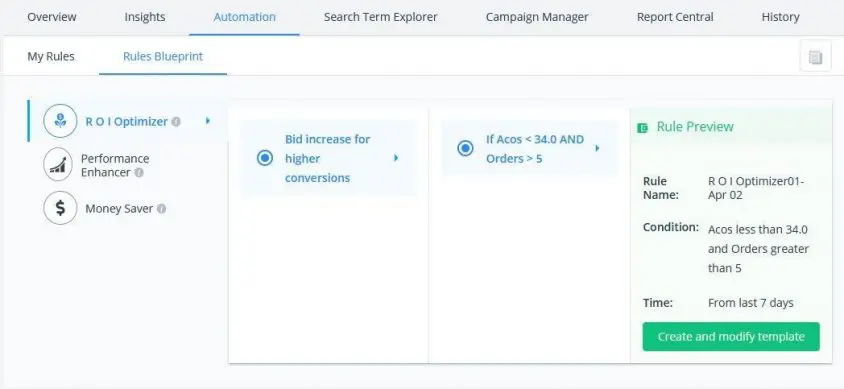844x389 pixels.
Task: Select the Automation tab
Action: [244, 17]
